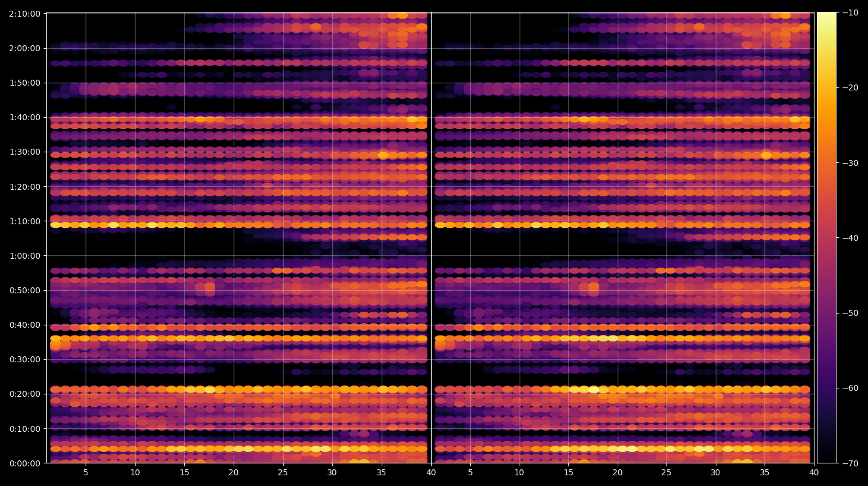Viewport: 868px width, 486px height.
Task: Click x-axis tick 10 of left heatmap
Action: tap(135, 472)
